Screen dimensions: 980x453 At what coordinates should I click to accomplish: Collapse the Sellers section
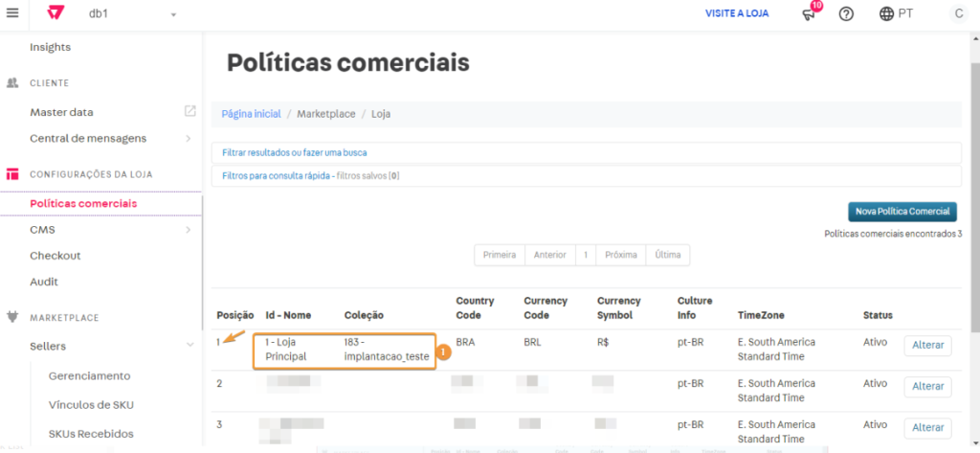tap(189, 346)
